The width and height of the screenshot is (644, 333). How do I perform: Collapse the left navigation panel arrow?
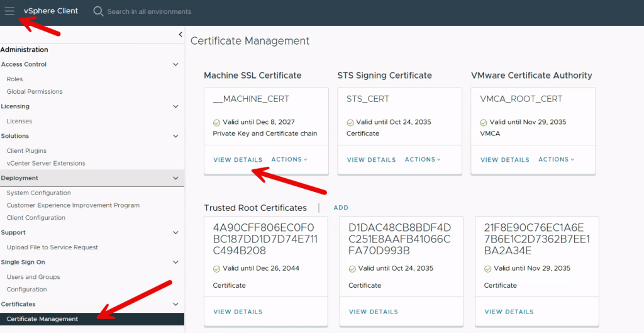click(x=180, y=35)
